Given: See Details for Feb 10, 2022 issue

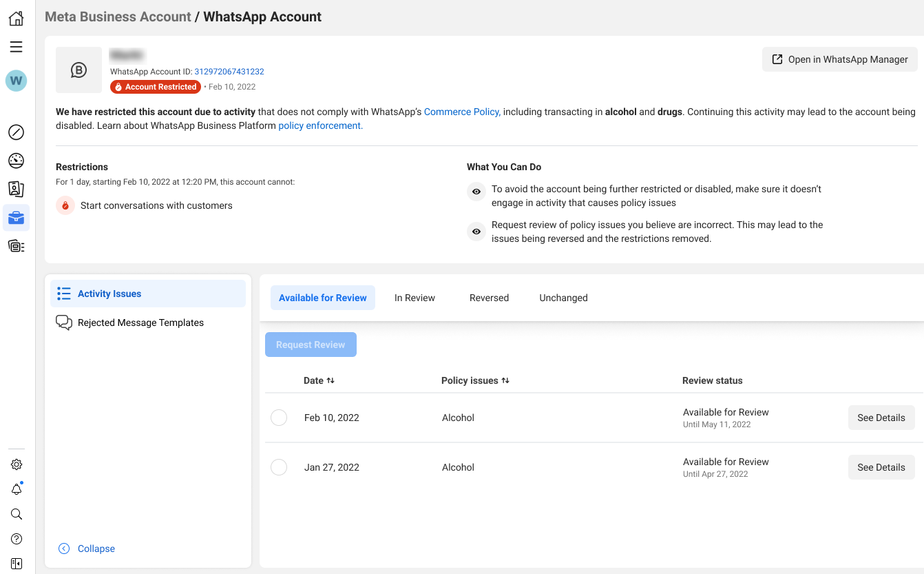Looking at the screenshot, I should (x=881, y=418).
